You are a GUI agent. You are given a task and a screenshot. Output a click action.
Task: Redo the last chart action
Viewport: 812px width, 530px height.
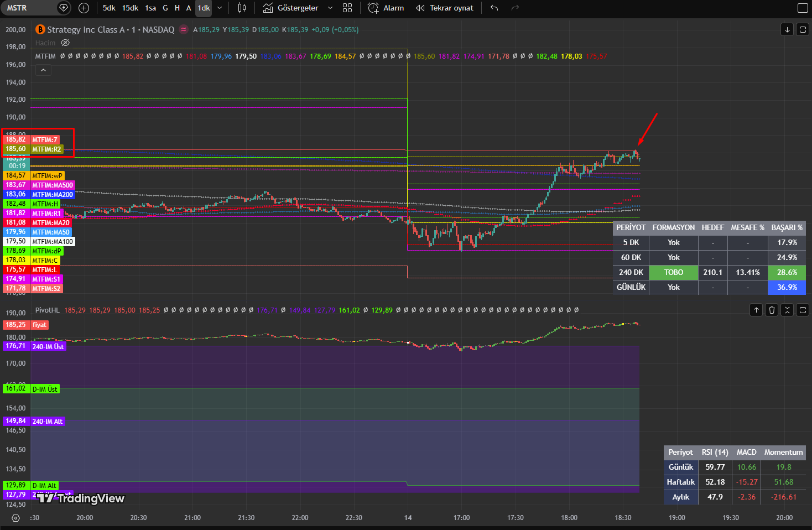coord(515,8)
